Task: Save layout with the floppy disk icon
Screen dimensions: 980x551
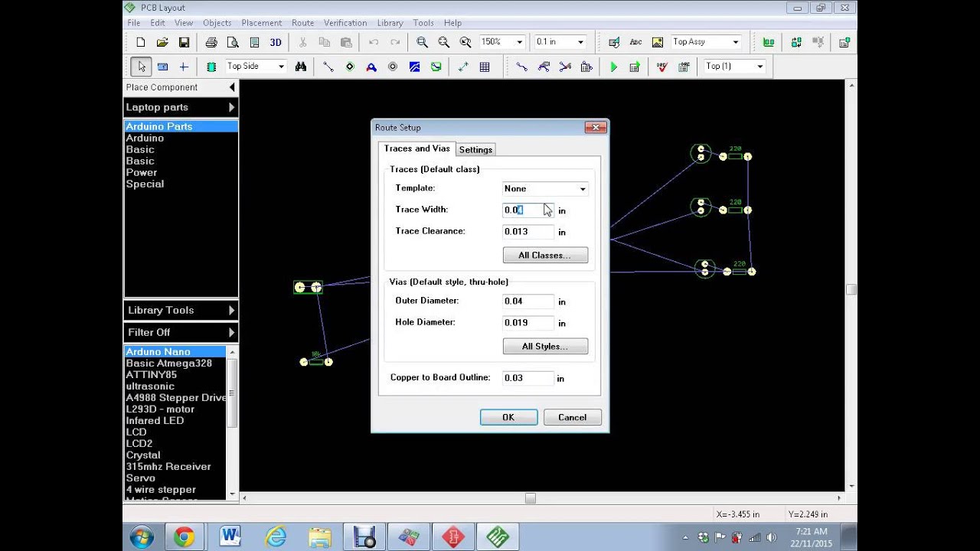Action: coord(184,42)
